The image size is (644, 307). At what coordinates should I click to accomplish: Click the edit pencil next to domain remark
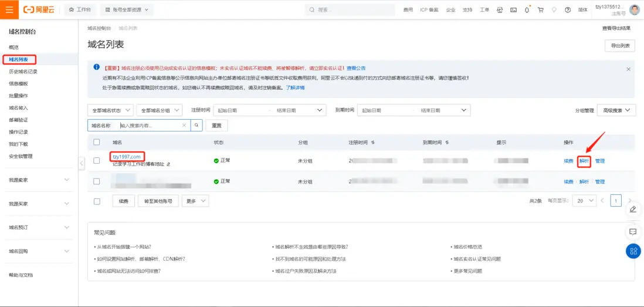point(168,164)
